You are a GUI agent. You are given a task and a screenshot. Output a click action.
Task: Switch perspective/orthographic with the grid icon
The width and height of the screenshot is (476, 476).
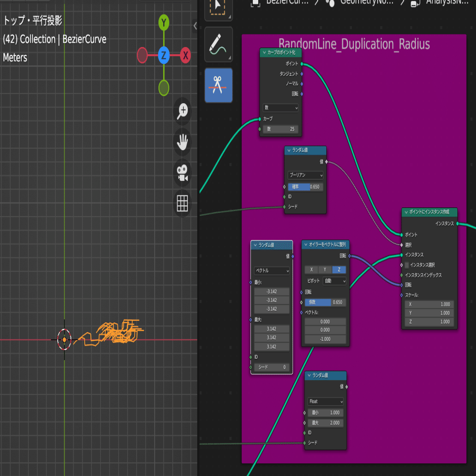182,203
